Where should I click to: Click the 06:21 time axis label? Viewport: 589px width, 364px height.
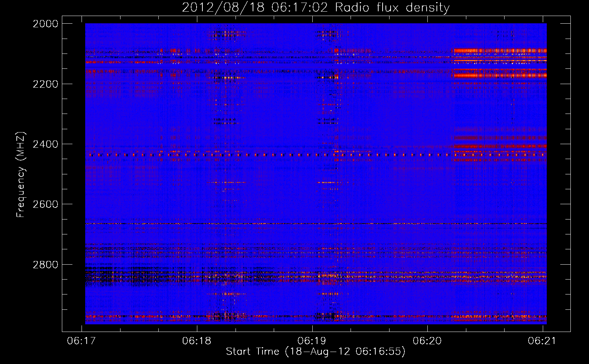point(542,341)
